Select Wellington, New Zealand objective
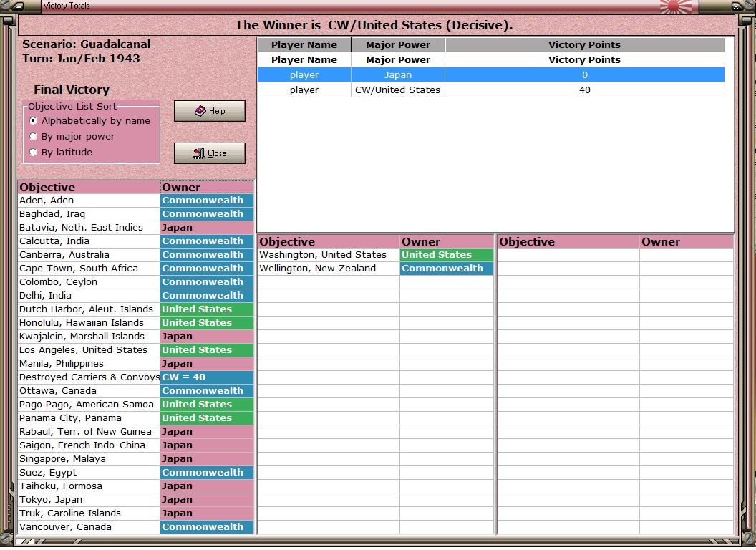The image size is (756, 550). click(329, 269)
